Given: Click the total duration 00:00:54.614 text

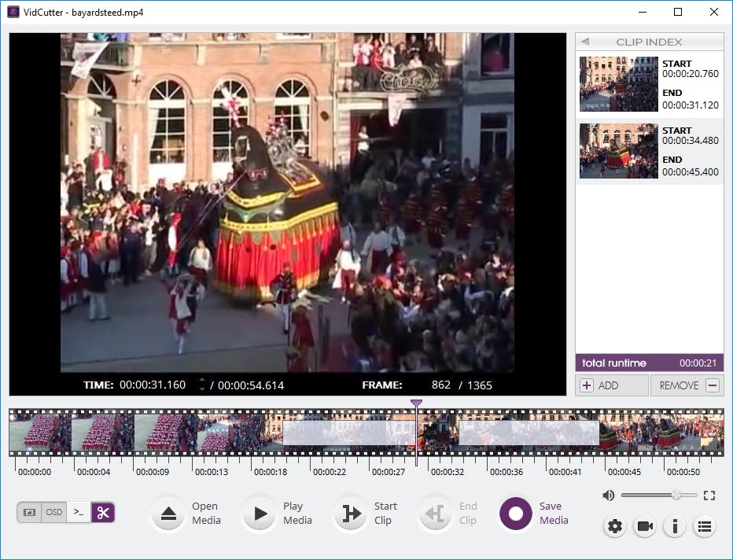Looking at the screenshot, I should (x=251, y=385).
